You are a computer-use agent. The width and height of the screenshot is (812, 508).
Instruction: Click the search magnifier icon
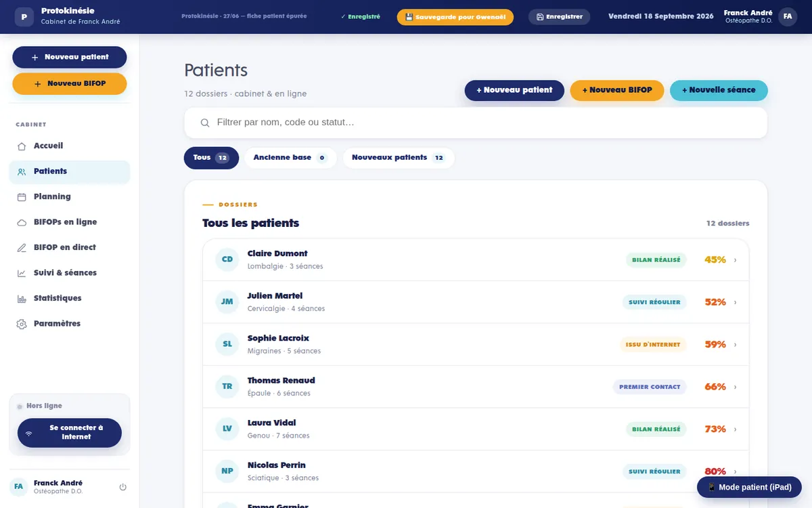tap(205, 123)
